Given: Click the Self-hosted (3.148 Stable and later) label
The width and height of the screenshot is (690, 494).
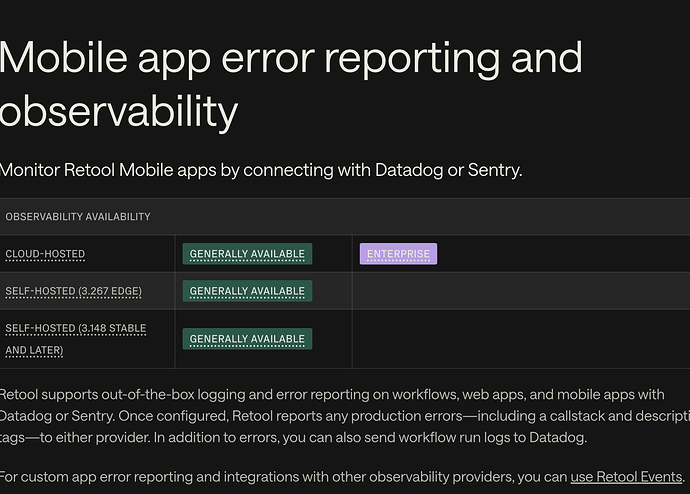Looking at the screenshot, I should [76, 339].
